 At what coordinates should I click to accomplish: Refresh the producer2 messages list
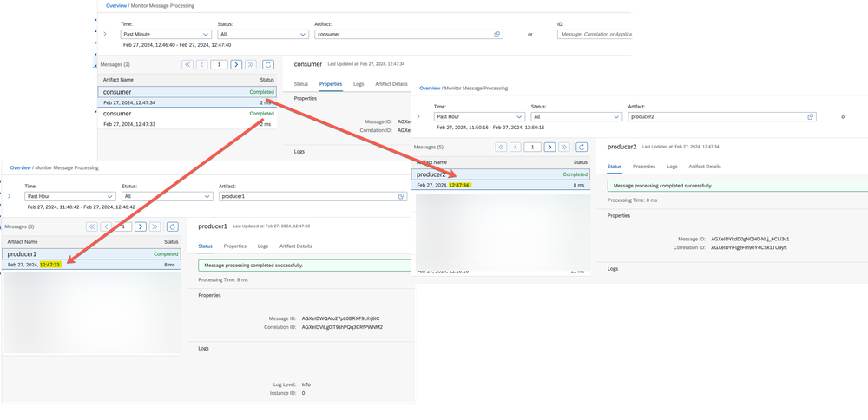(x=582, y=147)
